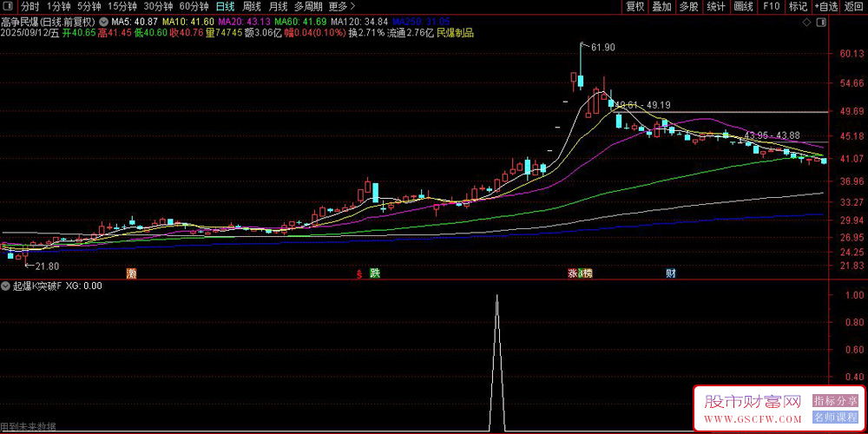
Task: Click the 标记 mark button
Action: click(798, 7)
